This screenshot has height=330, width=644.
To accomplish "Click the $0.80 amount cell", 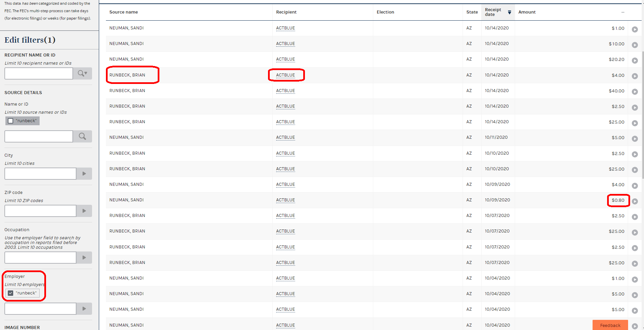I will click(618, 200).
